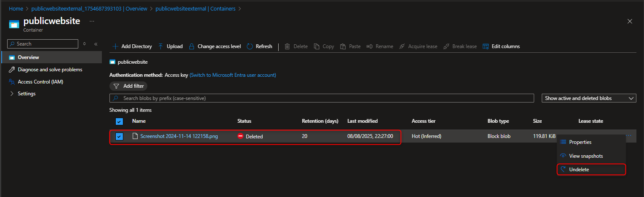The height and width of the screenshot is (197, 644).
Task: Click the Properties list icon in context menu
Action: tap(563, 142)
